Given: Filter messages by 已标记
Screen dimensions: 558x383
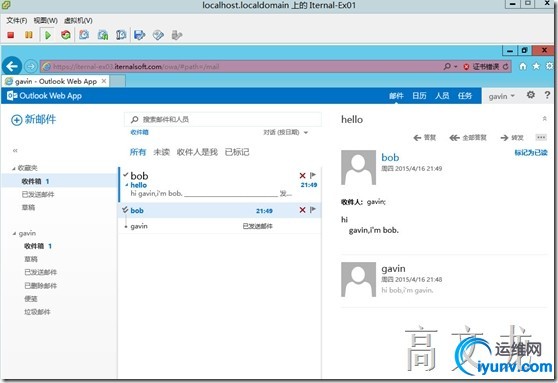Looking at the screenshot, I should [237, 152].
